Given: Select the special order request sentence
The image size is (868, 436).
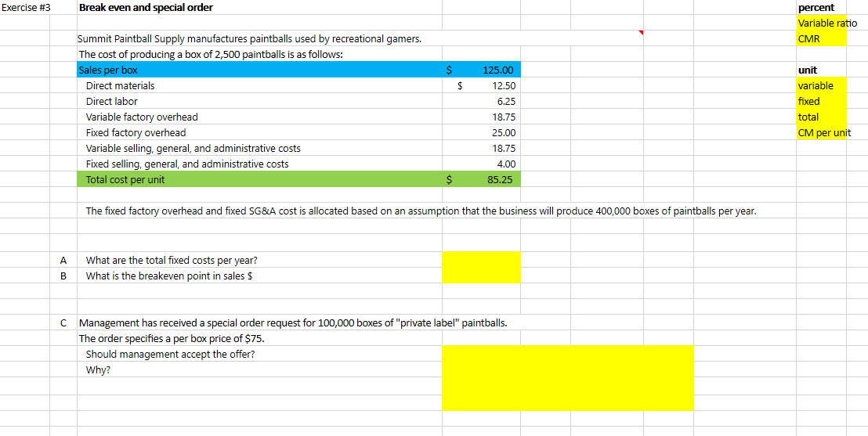Looking at the screenshot, I should 293,323.
